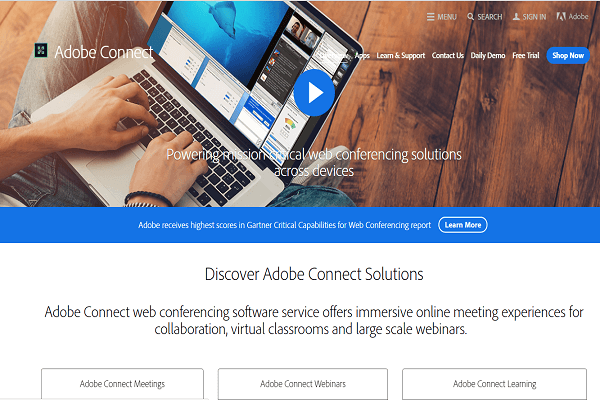Click the SEARCH label in header
Screen dimensions: 600x400
(x=490, y=17)
